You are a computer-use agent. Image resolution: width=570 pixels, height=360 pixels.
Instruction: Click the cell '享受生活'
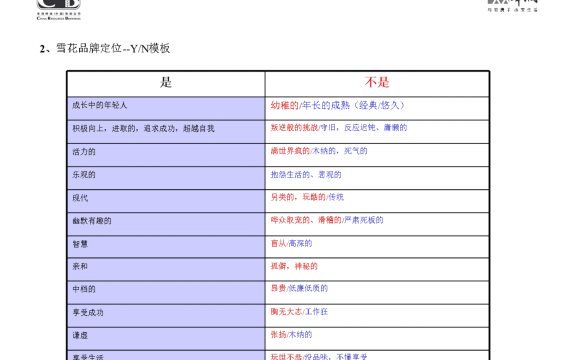tap(166, 356)
